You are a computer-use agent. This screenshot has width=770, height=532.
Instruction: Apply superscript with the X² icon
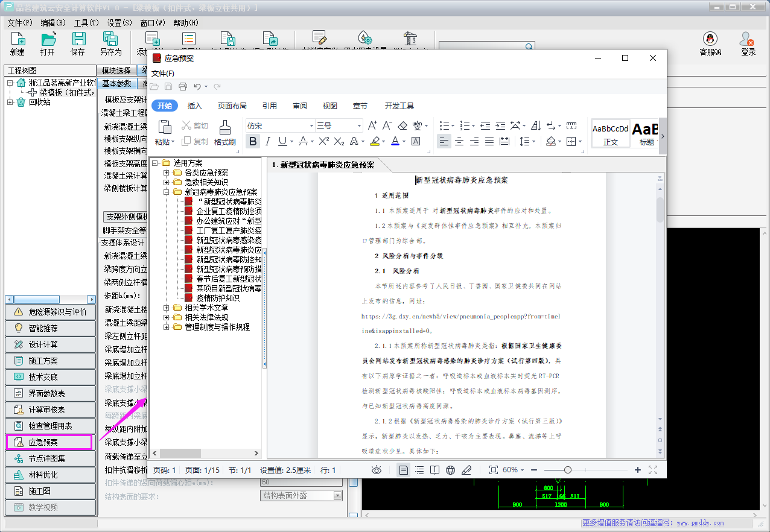coord(324,141)
